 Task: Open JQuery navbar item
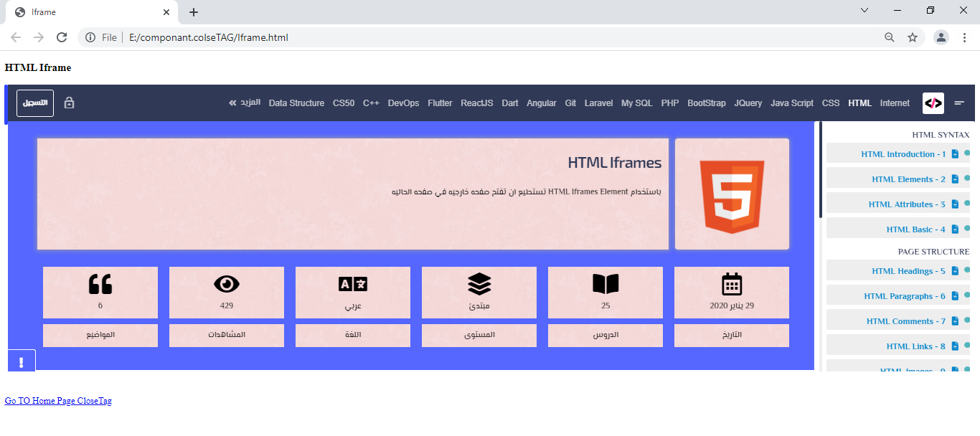click(748, 103)
